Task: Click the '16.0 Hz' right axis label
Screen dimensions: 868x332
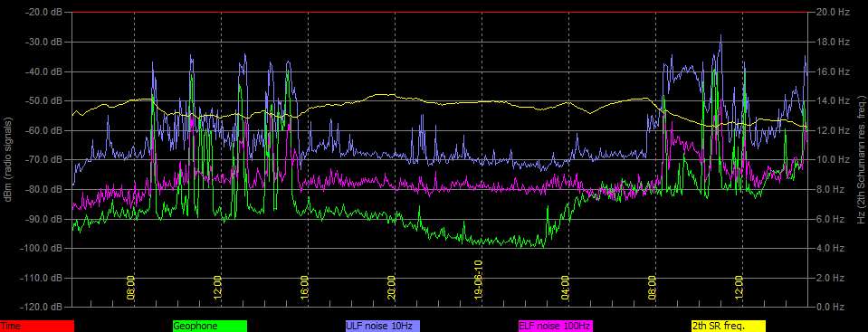Action: click(833, 71)
